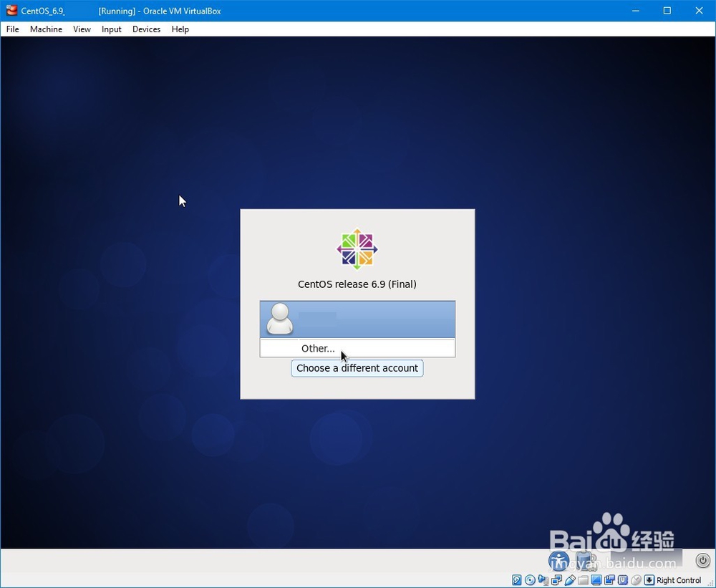The width and height of the screenshot is (716, 588).
Task: Open the File menu
Action: pyautogui.click(x=12, y=29)
